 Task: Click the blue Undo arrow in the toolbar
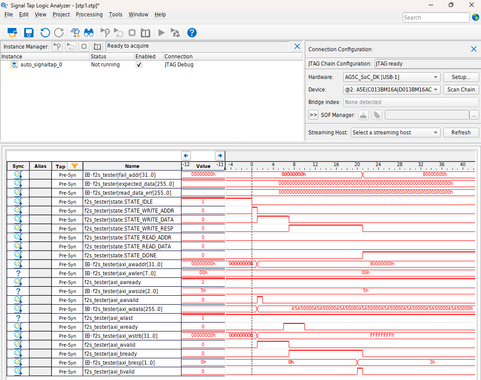tap(45, 33)
